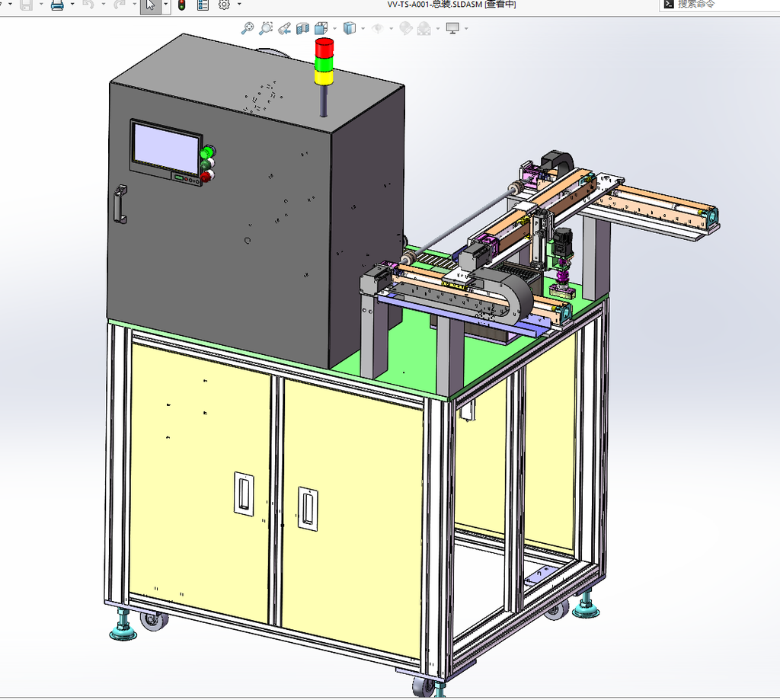Click the Undo arrow icon
Image resolution: width=780 pixels, height=700 pixels.
tap(88, 5)
